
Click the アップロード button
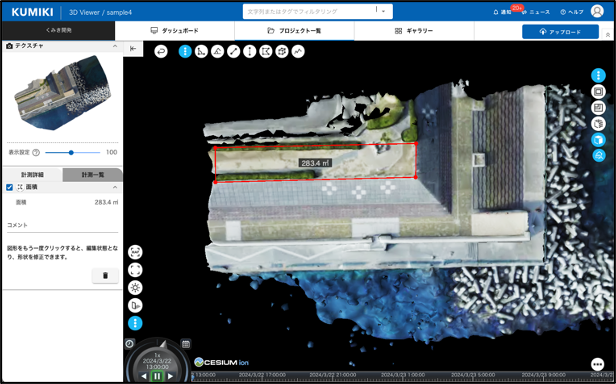[560, 32]
